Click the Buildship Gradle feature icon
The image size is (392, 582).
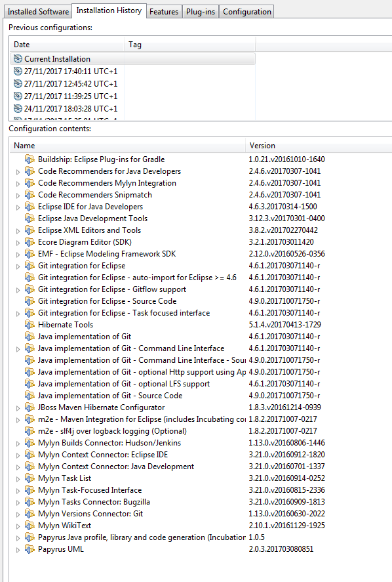(29, 159)
